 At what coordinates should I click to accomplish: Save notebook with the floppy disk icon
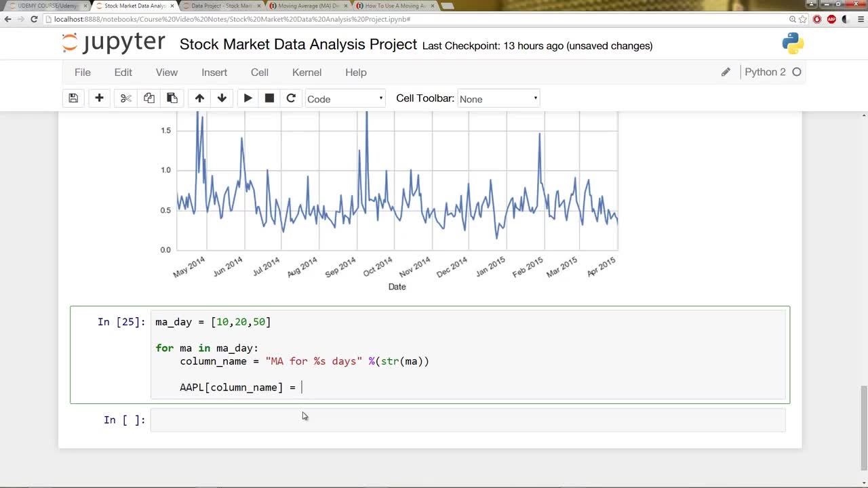73,98
